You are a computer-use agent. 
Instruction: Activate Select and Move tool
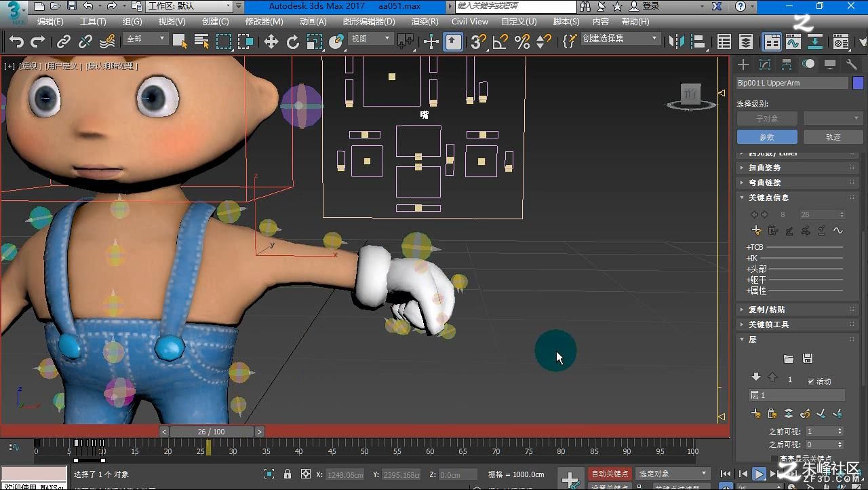click(x=271, y=42)
